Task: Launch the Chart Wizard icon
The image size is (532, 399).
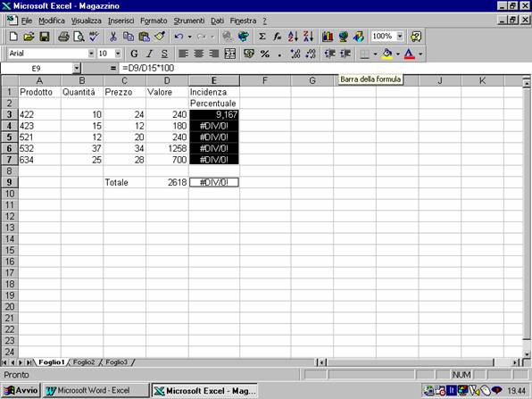Action: click(328, 37)
